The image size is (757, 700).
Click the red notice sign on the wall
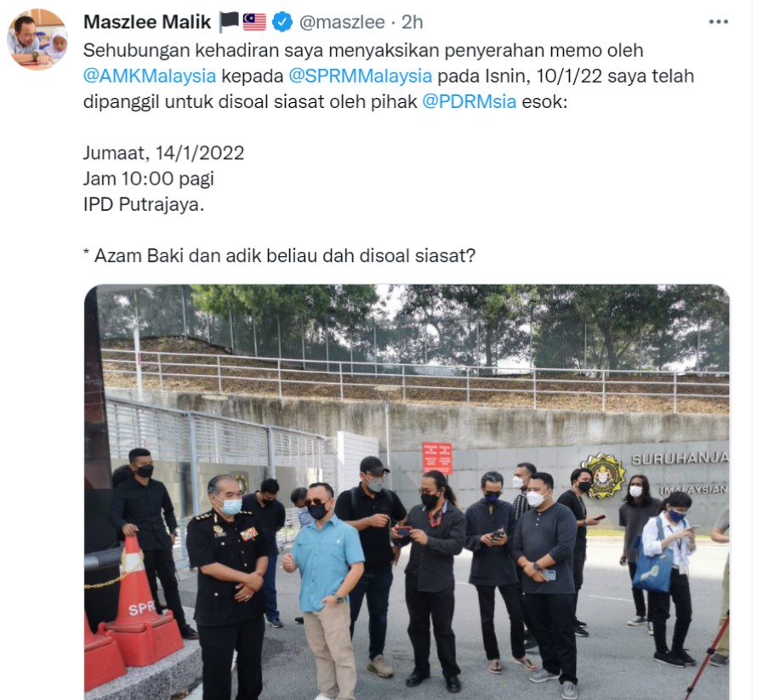[x=437, y=458]
